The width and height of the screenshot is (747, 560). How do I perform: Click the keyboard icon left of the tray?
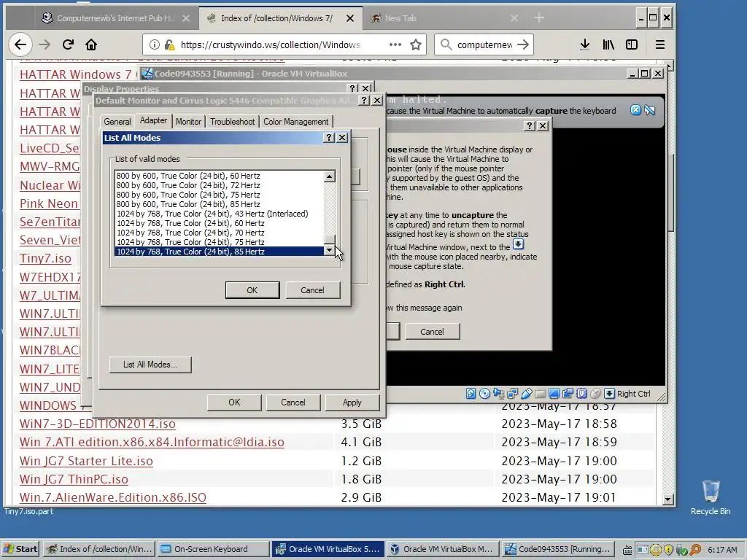pyautogui.click(x=627, y=550)
